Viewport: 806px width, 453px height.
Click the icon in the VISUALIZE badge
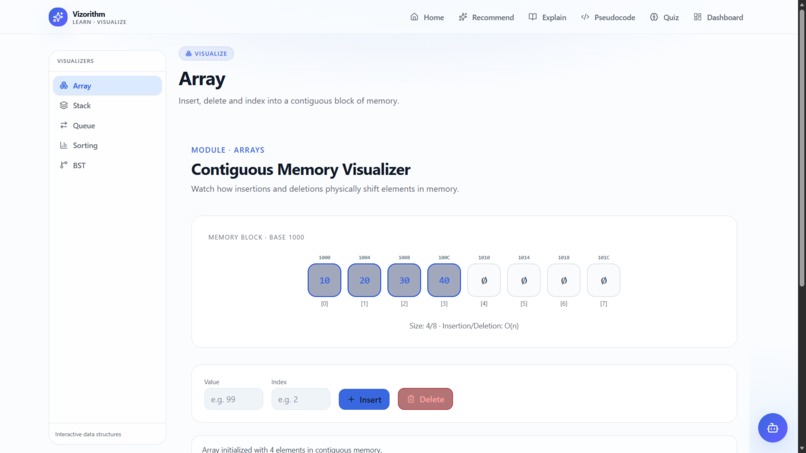coord(189,53)
